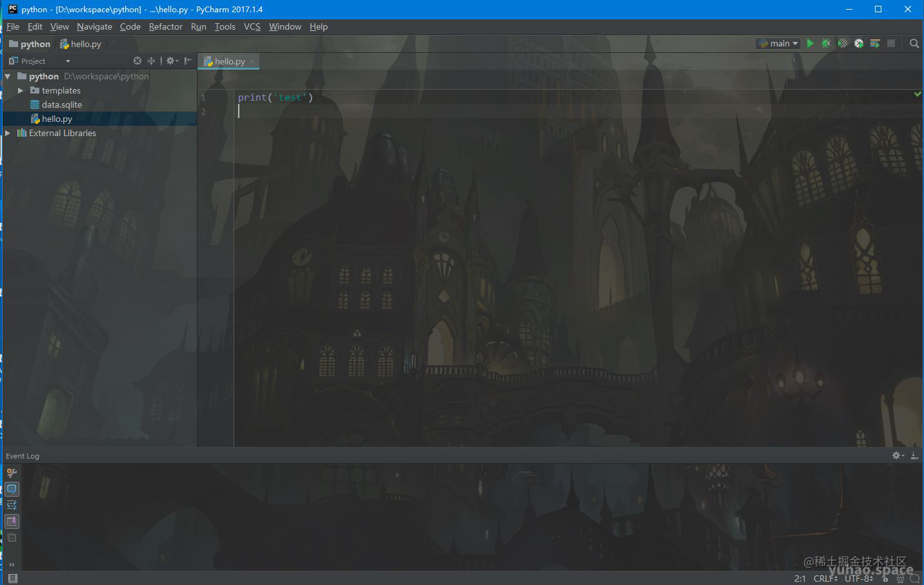Screen dimensions: 924x585
Task: Click the Project panel title label
Action: [33, 61]
